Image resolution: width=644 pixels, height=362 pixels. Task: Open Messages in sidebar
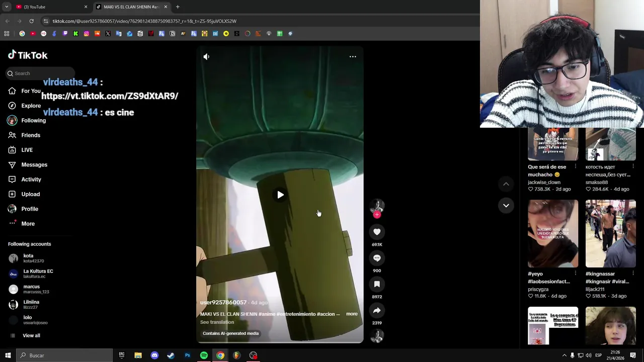(28, 164)
